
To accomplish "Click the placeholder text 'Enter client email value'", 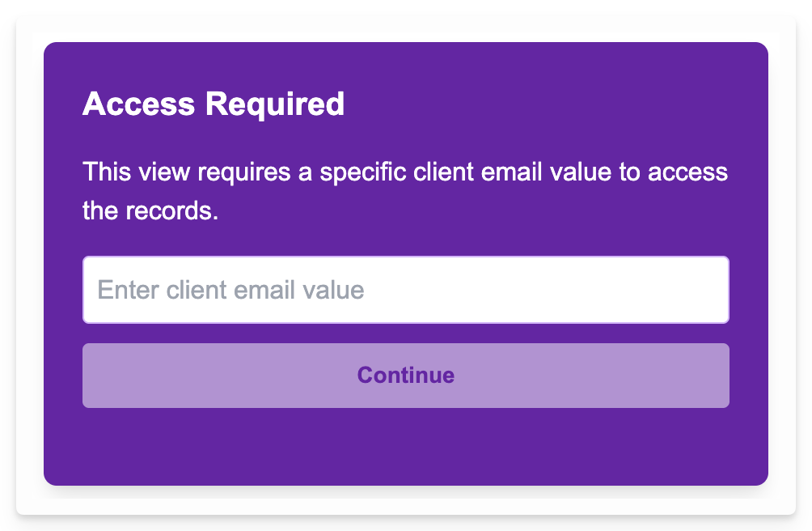I will (229, 290).
